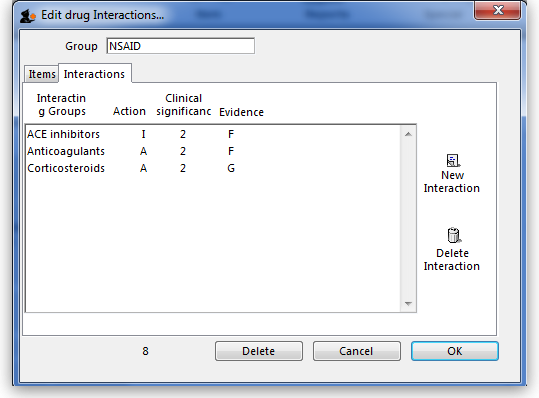Select the Corticosteroids interaction row
Image resolution: width=539 pixels, height=398 pixels.
pyautogui.click(x=213, y=168)
